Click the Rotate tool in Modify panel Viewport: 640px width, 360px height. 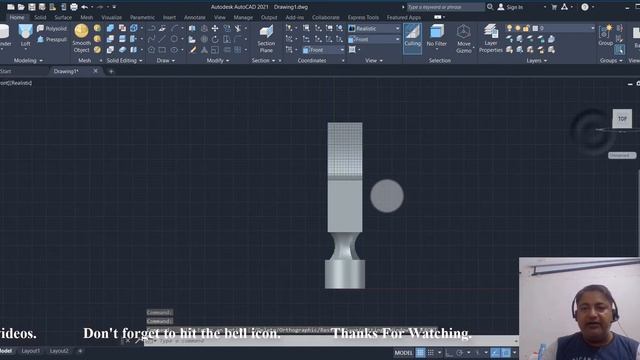215,39
